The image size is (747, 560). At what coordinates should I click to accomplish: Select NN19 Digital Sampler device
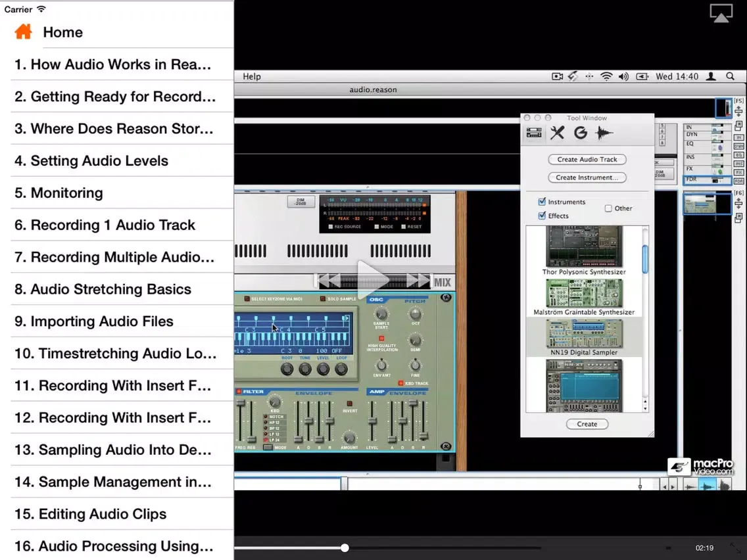pos(584,337)
